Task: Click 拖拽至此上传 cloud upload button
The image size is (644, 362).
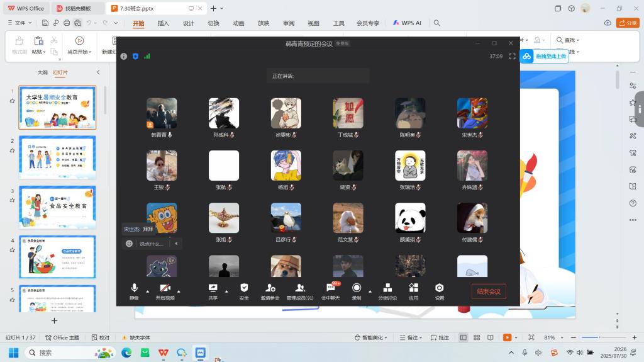Action: pyautogui.click(x=545, y=57)
